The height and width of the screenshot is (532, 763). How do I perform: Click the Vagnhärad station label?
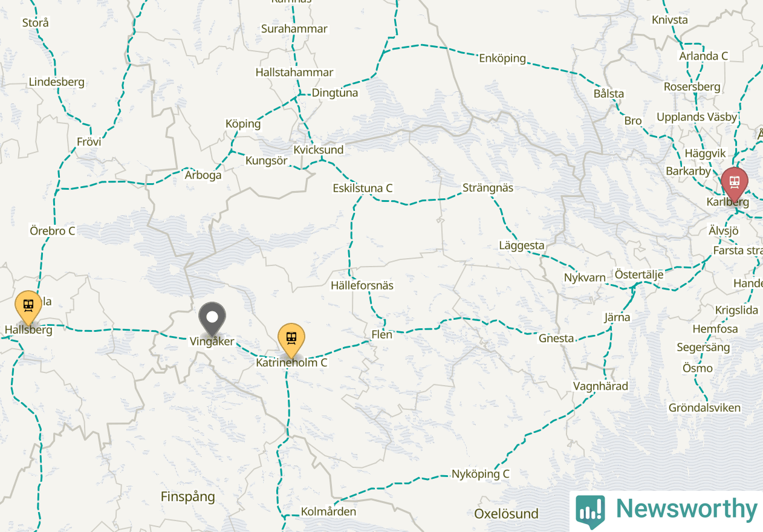[601, 386]
